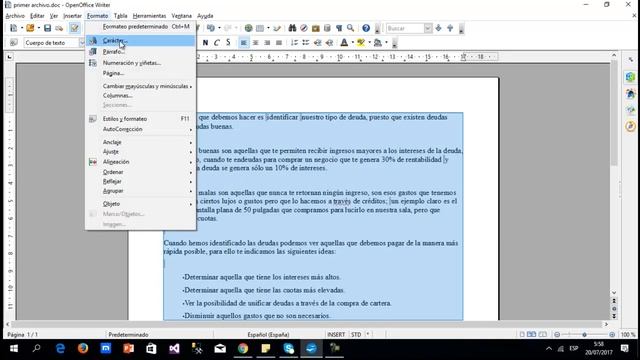640x360 pixels.
Task: Click the 100 % zoom value
Action: (x=628, y=334)
